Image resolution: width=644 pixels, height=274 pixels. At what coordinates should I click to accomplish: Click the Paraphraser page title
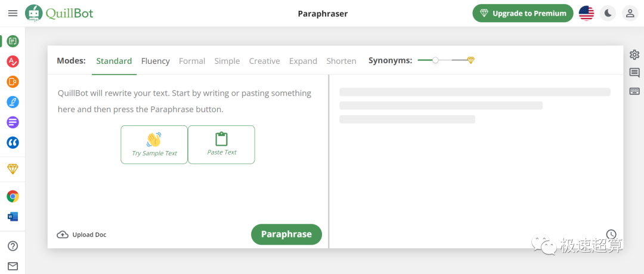(323, 14)
